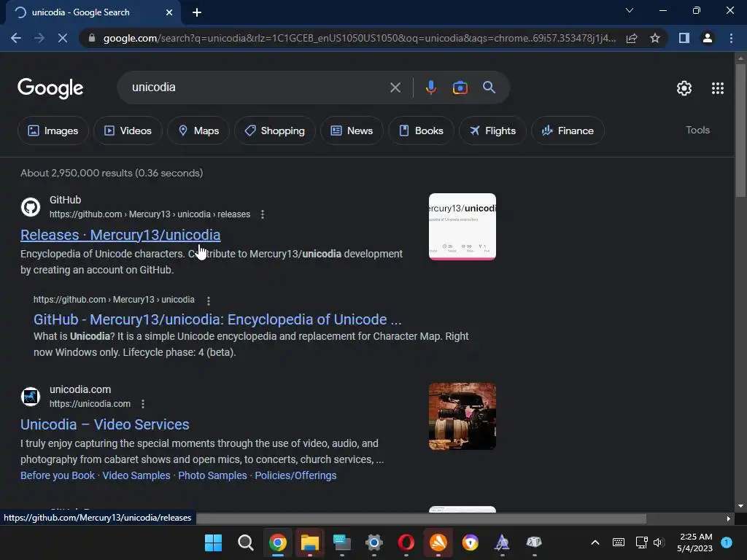747x560 pixels.
Task: Click unicodia.com site favicon
Action: [31, 397]
